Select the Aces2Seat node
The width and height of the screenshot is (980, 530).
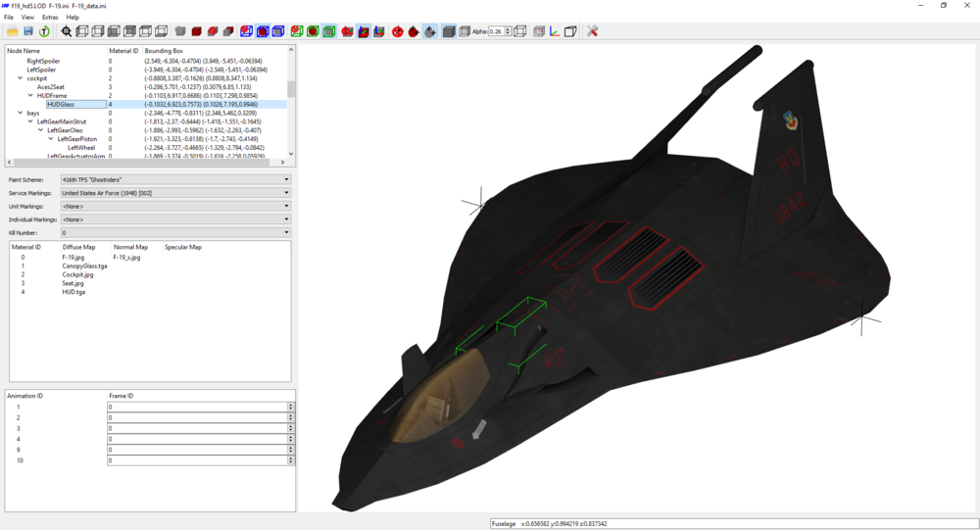pos(51,87)
